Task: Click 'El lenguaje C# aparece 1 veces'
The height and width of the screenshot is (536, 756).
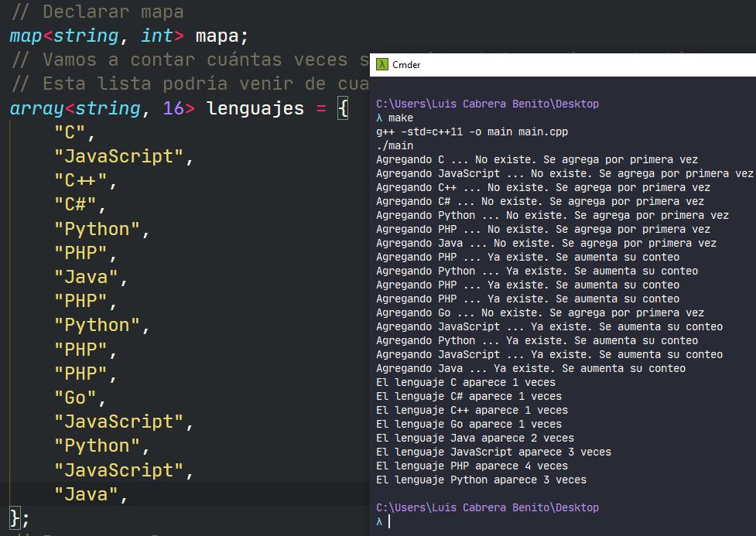Action: (x=469, y=397)
